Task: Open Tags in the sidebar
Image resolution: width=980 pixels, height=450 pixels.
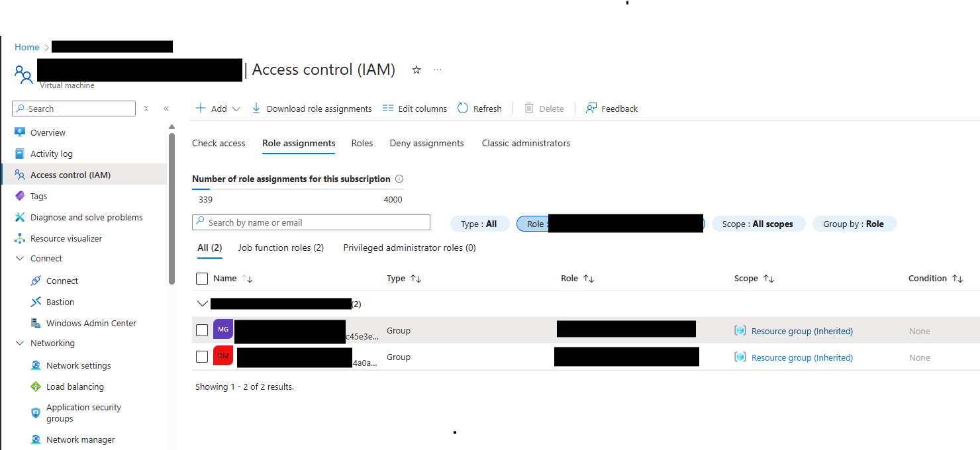Action: click(38, 196)
